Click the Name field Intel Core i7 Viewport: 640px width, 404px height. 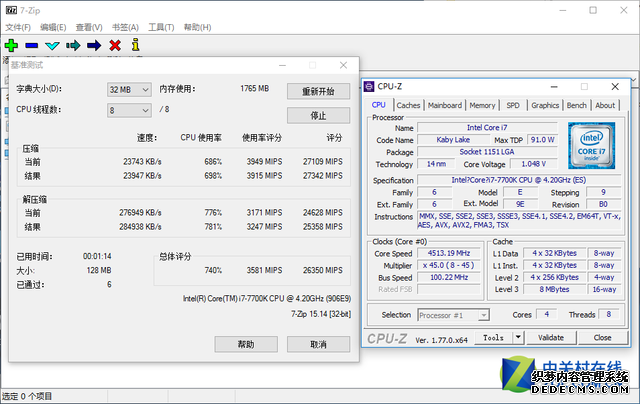[x=487, y=127]
